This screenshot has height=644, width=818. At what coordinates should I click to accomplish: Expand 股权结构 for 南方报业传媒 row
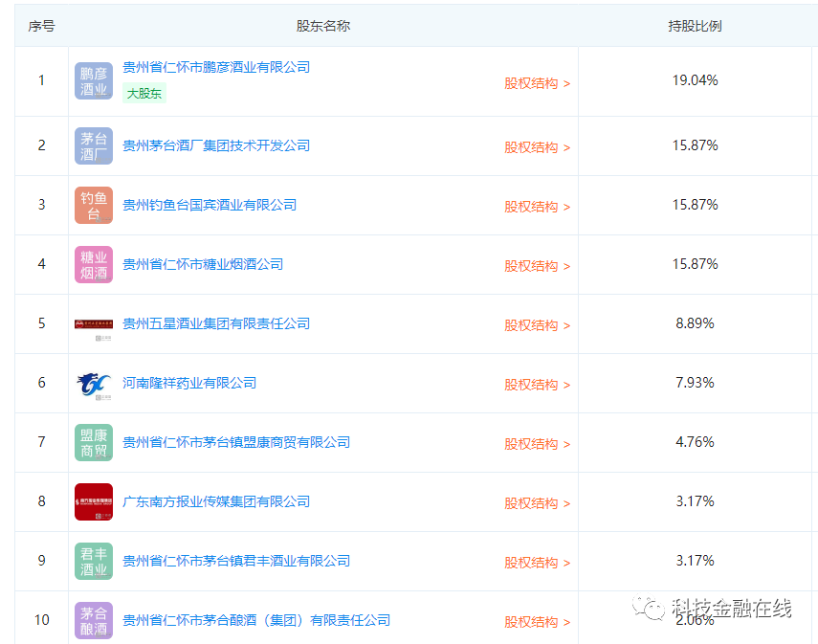pos(538,504)
